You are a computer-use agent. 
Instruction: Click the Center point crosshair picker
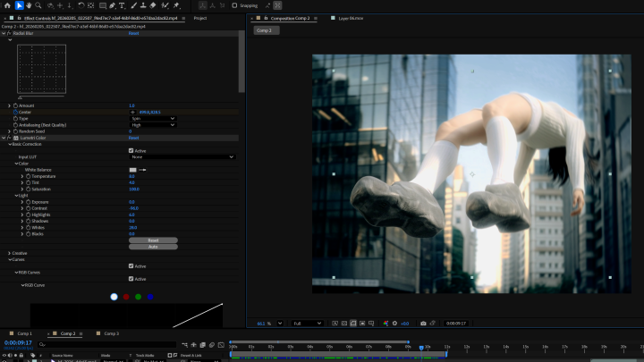133,112
